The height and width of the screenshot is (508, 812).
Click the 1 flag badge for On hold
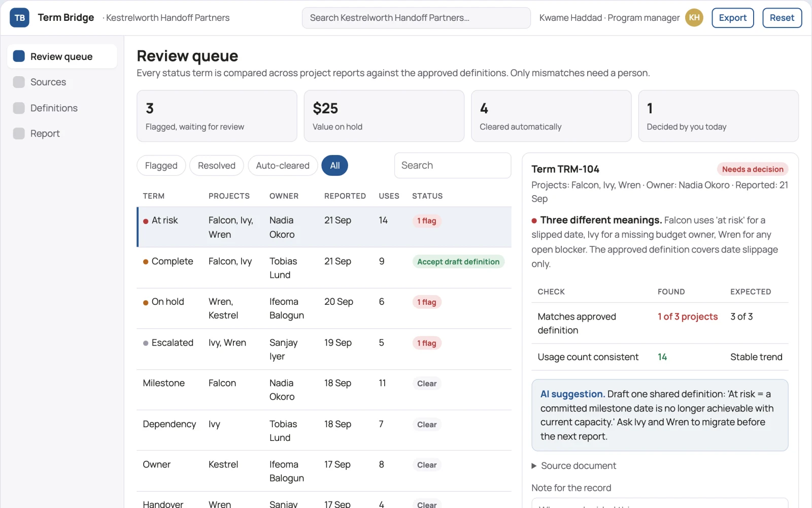(427, 302)
